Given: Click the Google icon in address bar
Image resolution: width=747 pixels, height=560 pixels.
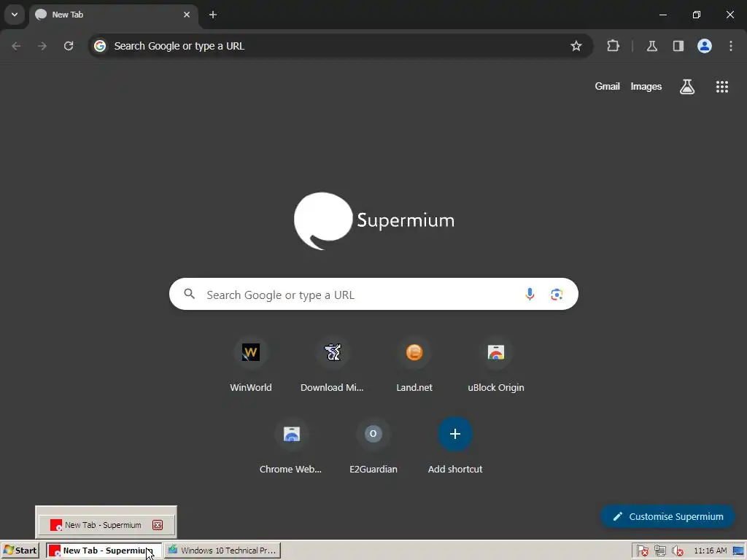Looking at the screenshot, I should click(99, 46).
